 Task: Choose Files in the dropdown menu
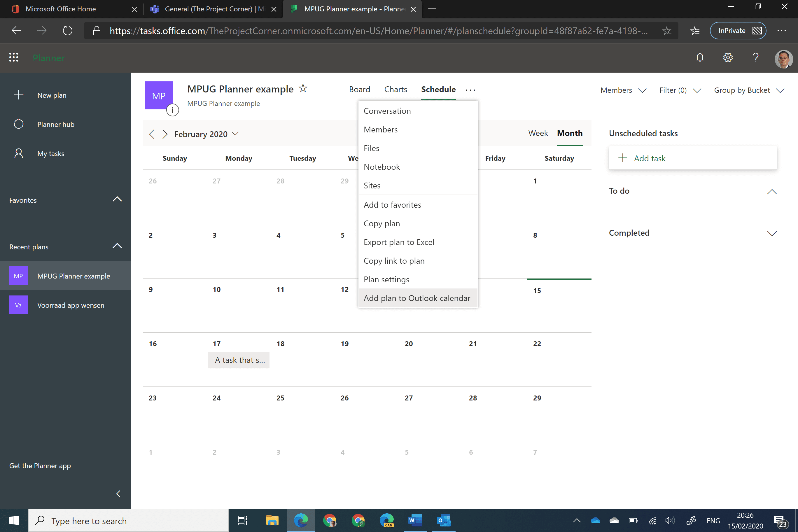point(418,148)
